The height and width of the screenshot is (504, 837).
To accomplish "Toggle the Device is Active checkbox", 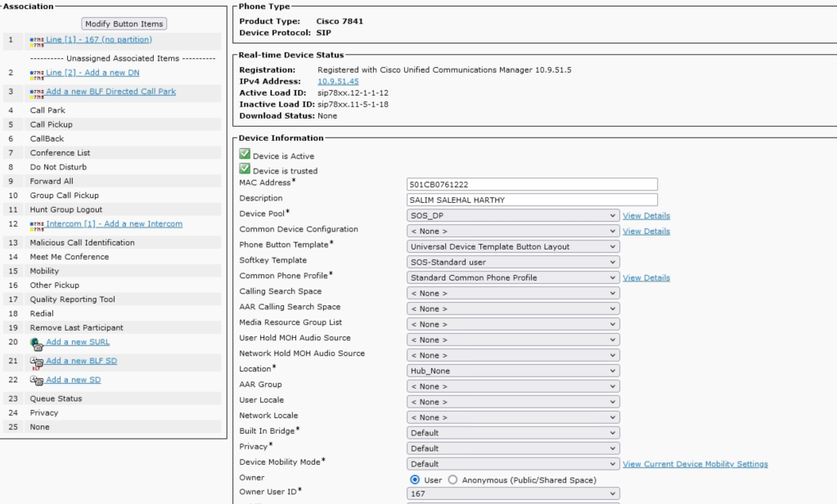I will [x=245, y=154].
